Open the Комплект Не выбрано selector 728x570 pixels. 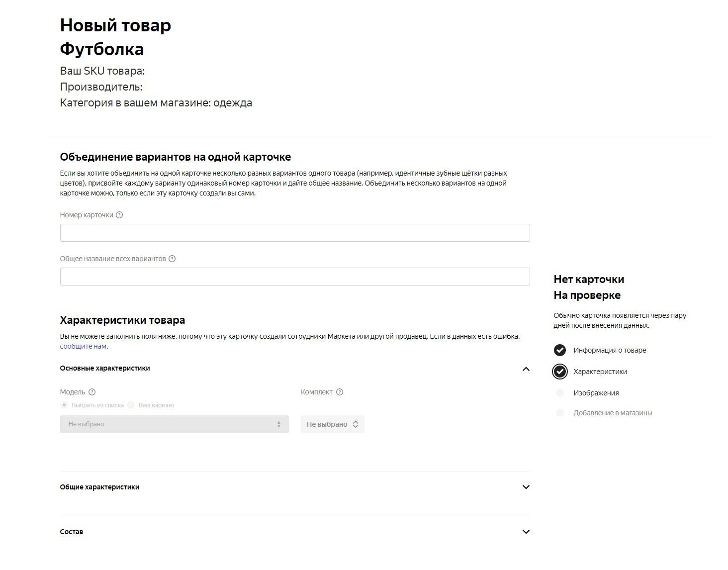[x=333, y=424]
